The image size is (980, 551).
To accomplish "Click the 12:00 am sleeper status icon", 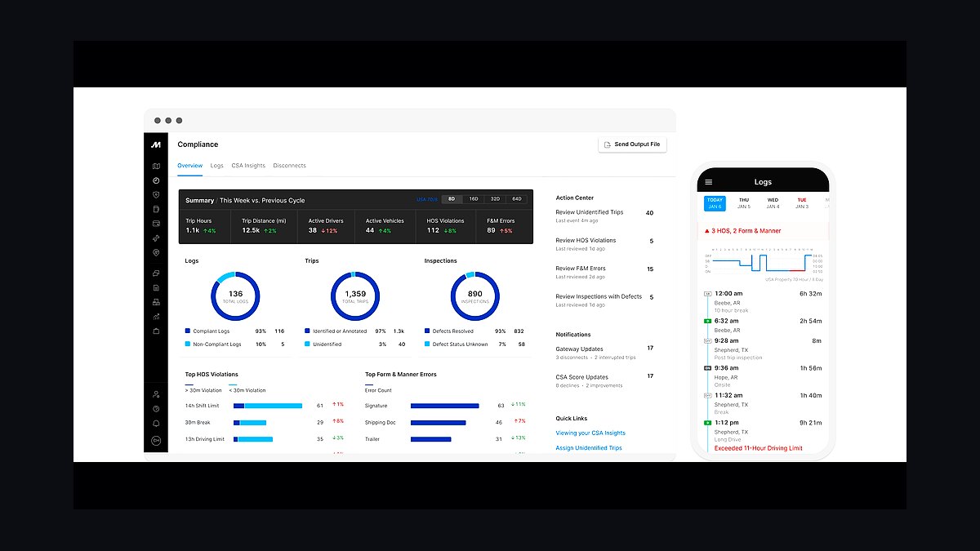I will tap(707, 293).
